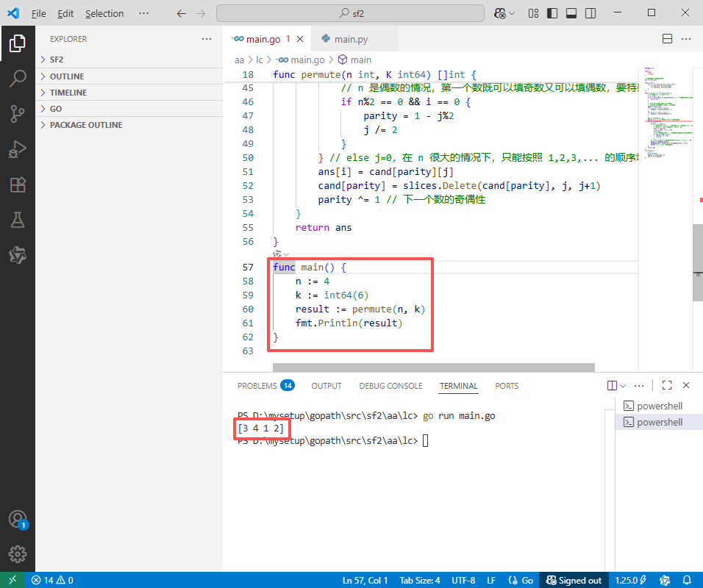Viewport: 703px width, 588px height.
Task: Open the Search view icon
Action: [18, 79]
